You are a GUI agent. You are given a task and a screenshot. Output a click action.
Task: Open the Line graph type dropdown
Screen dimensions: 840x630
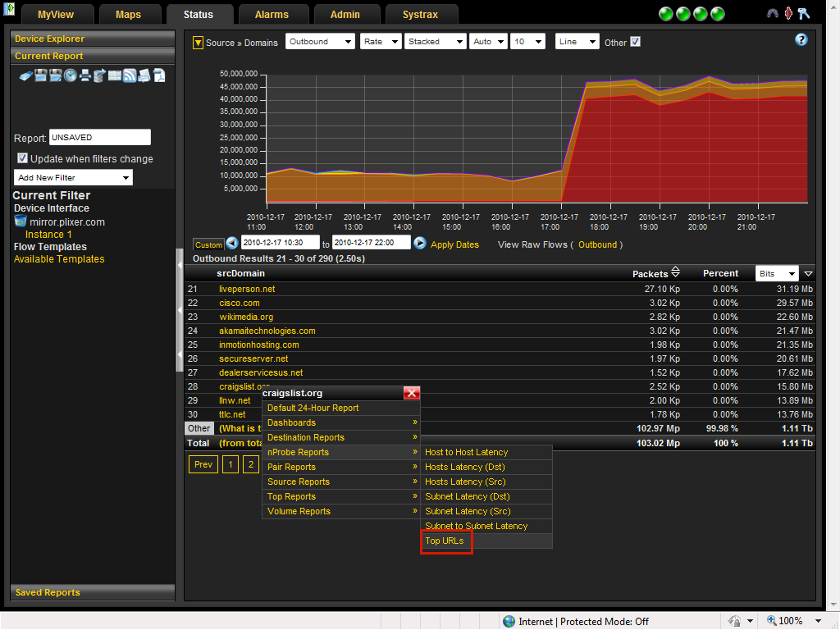(577, 42)
